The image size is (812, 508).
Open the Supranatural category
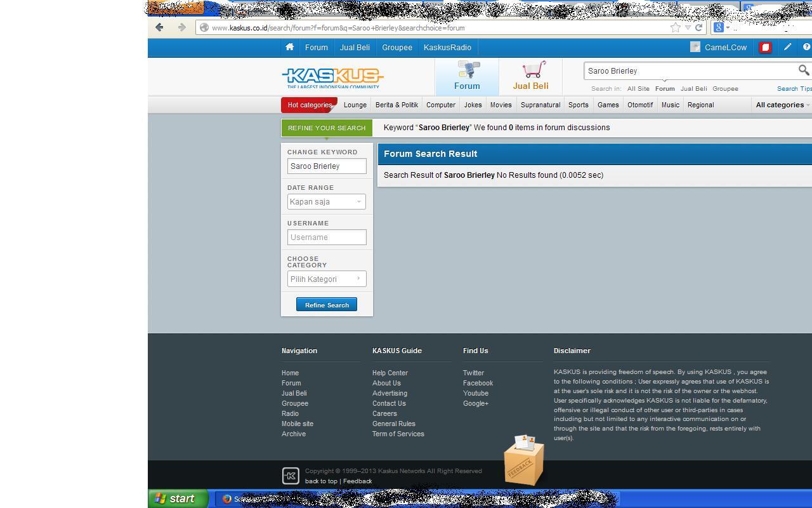click(x=540, y=105)
